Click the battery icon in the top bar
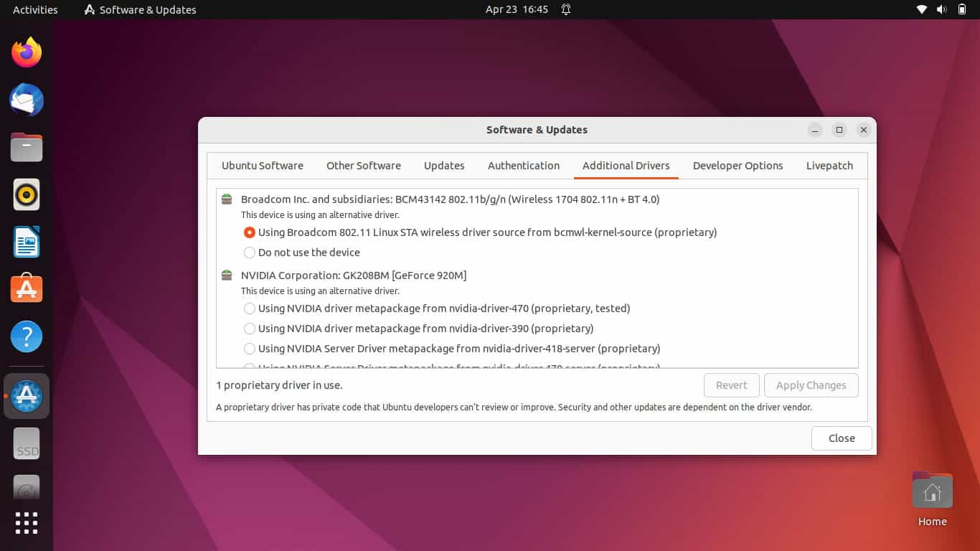Screen dimensions: 980x551 click(961, 9)
